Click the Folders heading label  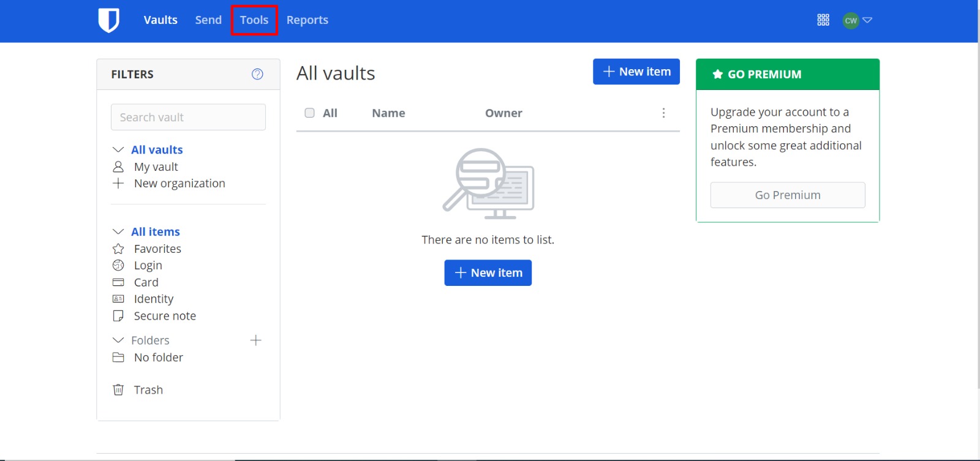tap(150, 340)
